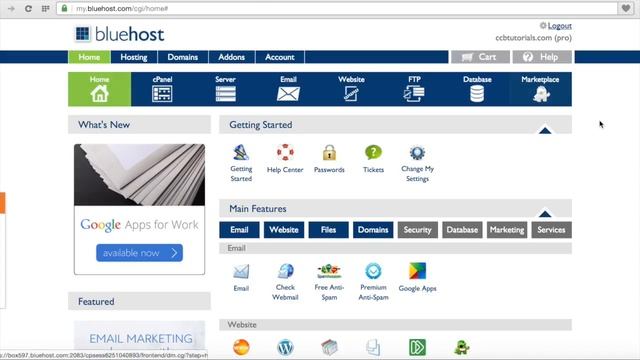
Task: Filter Main Features by Domains
Action: pyautogui.click(x=373, y=230)
